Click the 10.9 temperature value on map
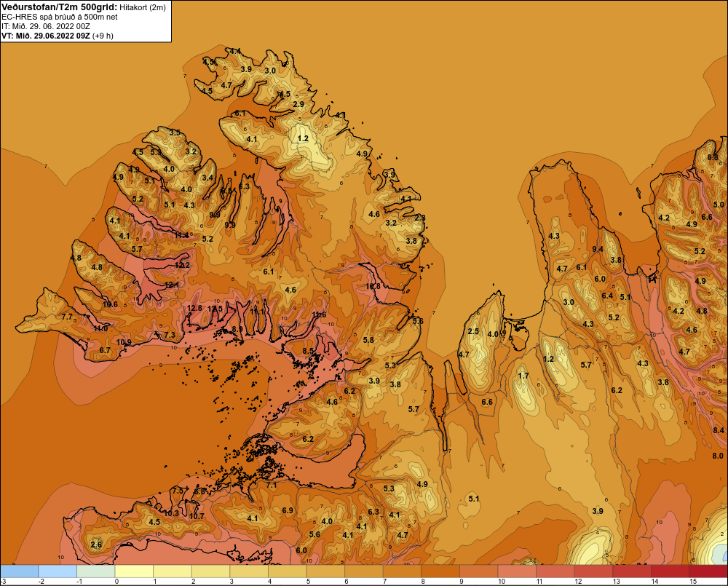728x586 pixels. click(x=124, y=342)
